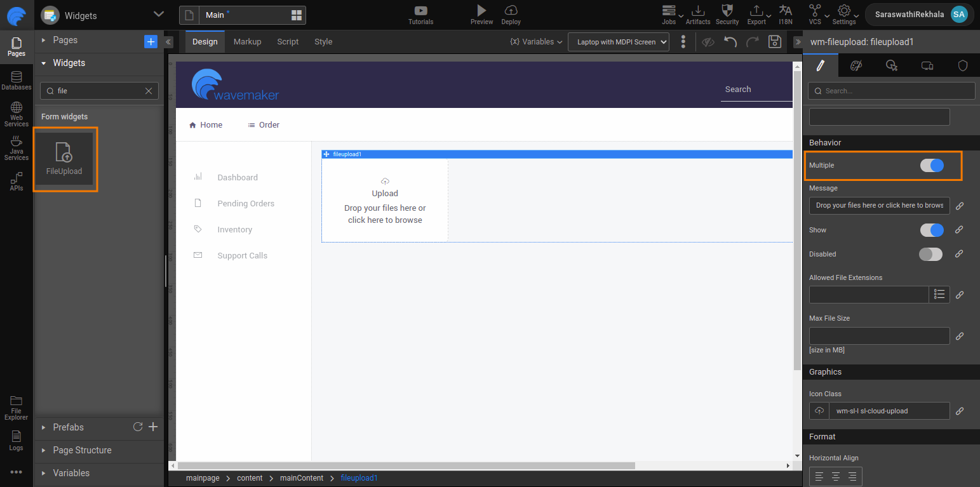Expand the Variables dropdown in toolbar
980x487 pixels.
point(536,42)
